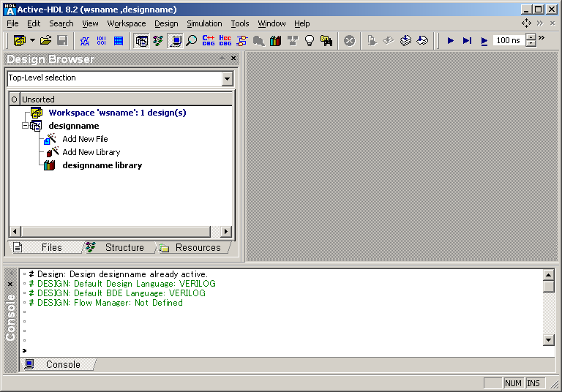Open the Window menu
The image size is (562, 392).
(x=271, y=23)
